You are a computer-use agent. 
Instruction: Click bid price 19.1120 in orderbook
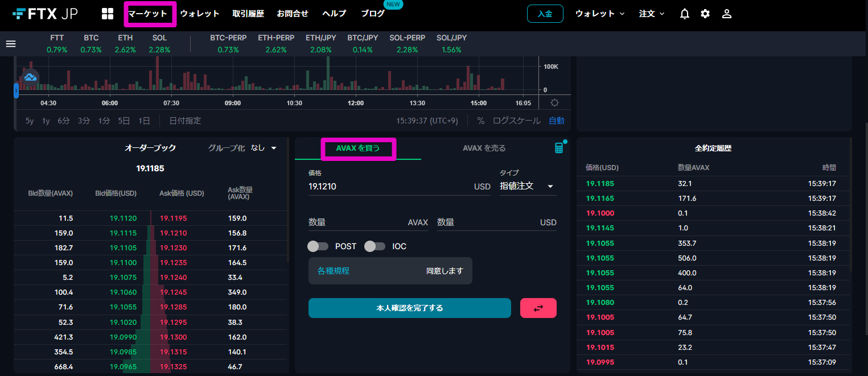(x=124, y=218)
